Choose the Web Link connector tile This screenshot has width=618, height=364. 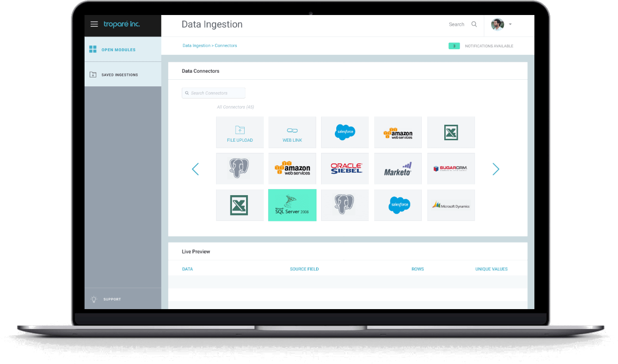pyautogui.click(x=292, y=132)
